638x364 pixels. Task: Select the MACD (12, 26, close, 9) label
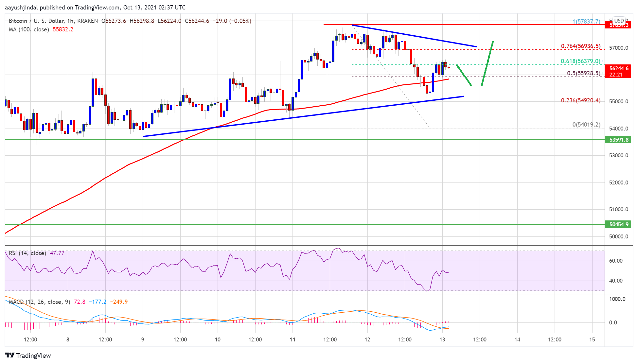39,302
